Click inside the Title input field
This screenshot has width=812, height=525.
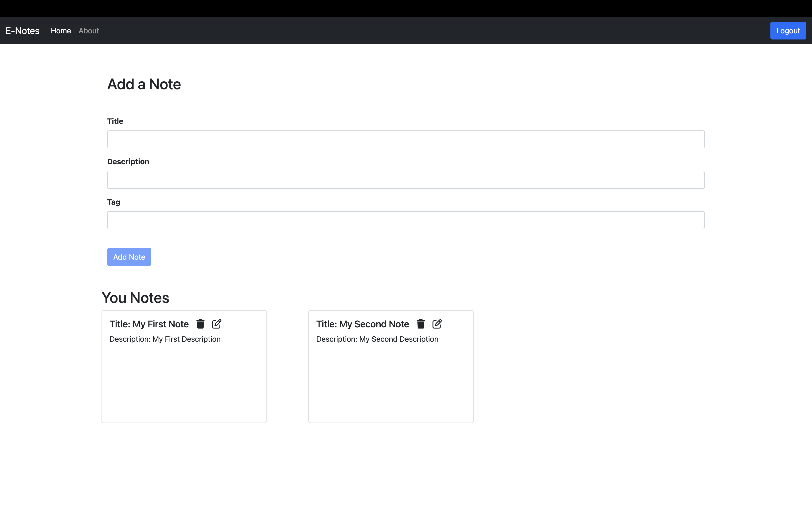pyautogui.click(x=406, y=139)
